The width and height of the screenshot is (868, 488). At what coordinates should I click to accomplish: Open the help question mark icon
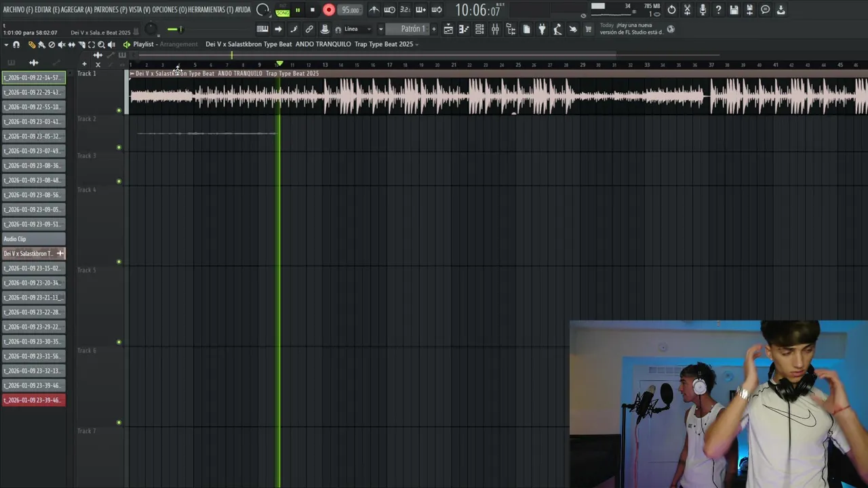point(718,10)
